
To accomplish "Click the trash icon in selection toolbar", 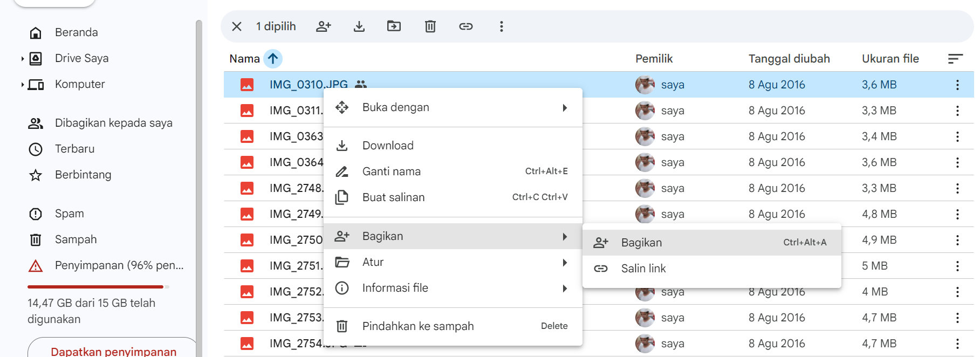I will click(430, 26).
